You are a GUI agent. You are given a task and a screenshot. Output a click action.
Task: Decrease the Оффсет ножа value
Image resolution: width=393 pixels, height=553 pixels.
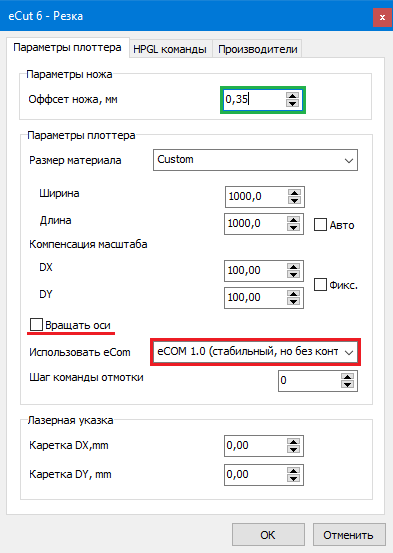(292, 103)
